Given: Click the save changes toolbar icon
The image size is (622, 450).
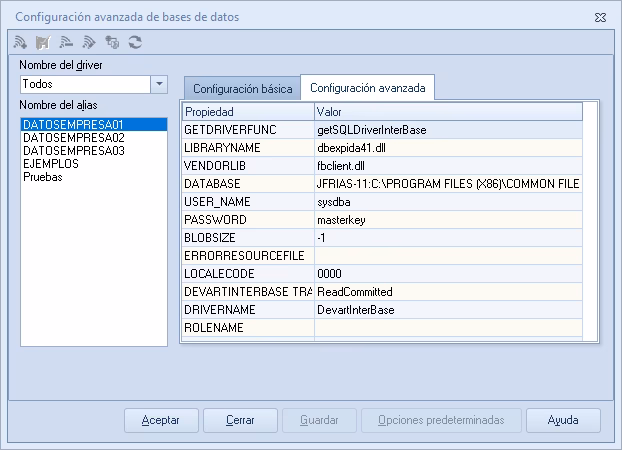Looking at the screenshot, I should (x=43, y=42).
